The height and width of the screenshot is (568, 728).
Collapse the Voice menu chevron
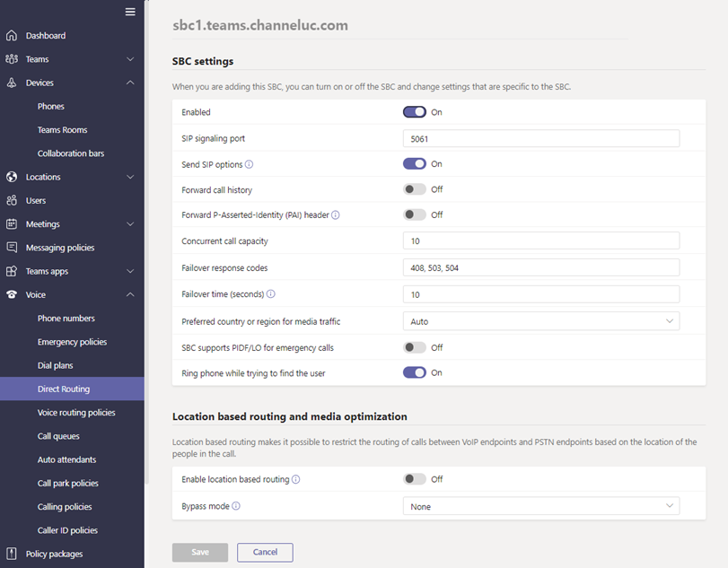click(130, 294)
